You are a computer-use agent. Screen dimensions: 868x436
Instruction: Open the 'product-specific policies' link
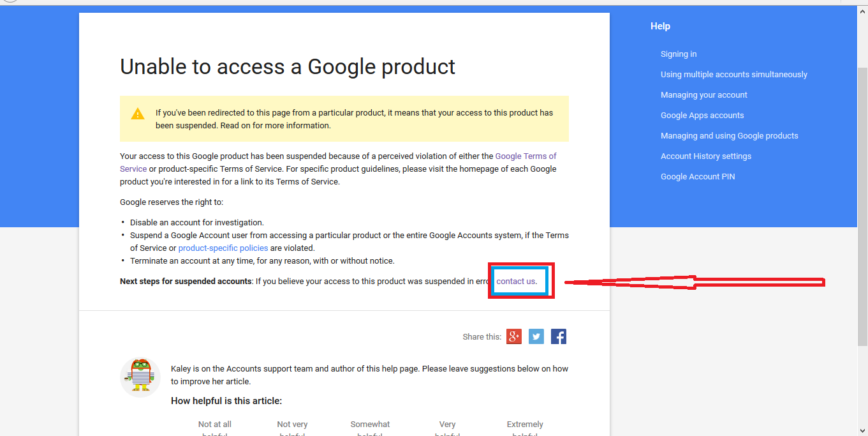(x=223, y=248)
